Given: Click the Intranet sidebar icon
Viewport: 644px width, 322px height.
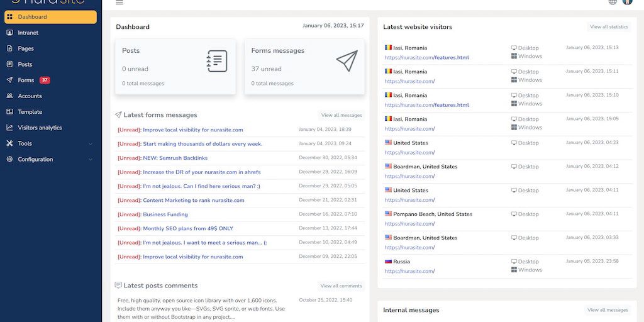Looking at the screenshot, I should pos(9,33).
